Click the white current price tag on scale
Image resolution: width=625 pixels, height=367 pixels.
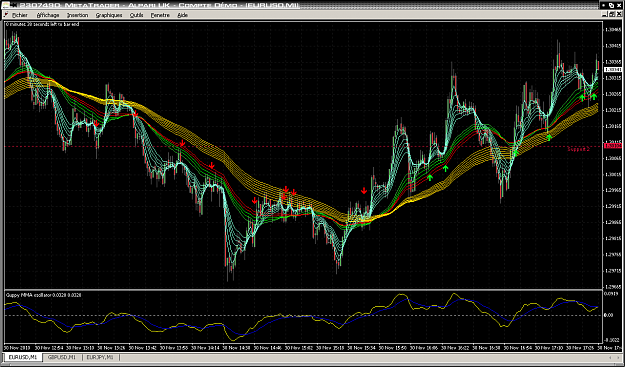click(613, 70)
